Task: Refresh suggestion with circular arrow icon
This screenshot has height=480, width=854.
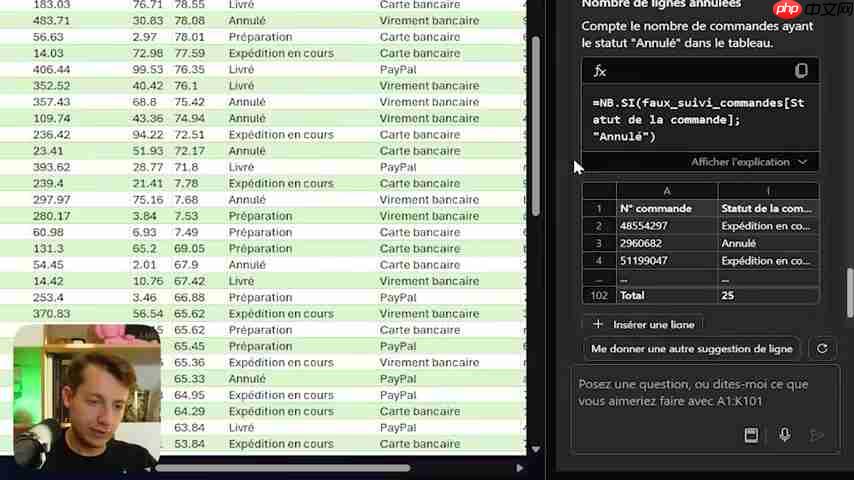Action: coord(822,349)
